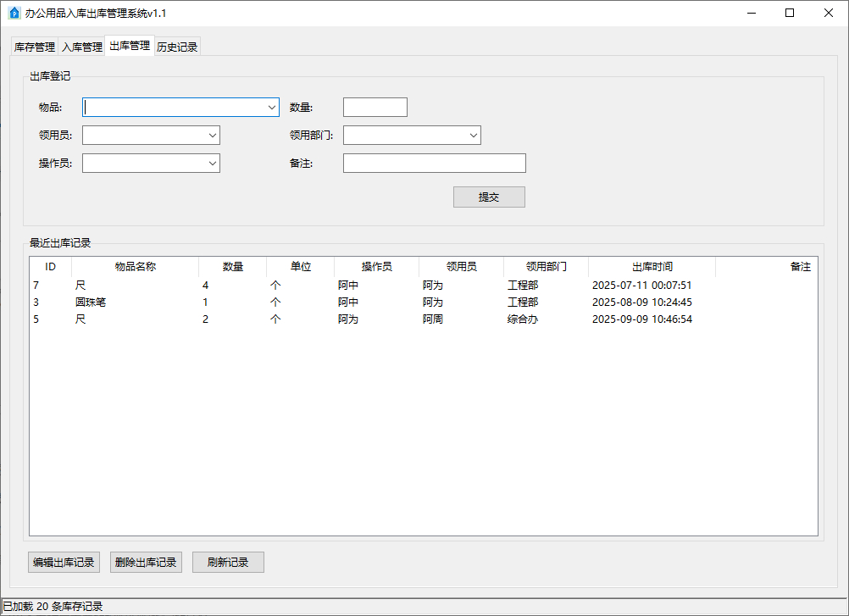The image size is (849, 616).
Task: Open the 入库管理 tab
Action: point(82,47)
